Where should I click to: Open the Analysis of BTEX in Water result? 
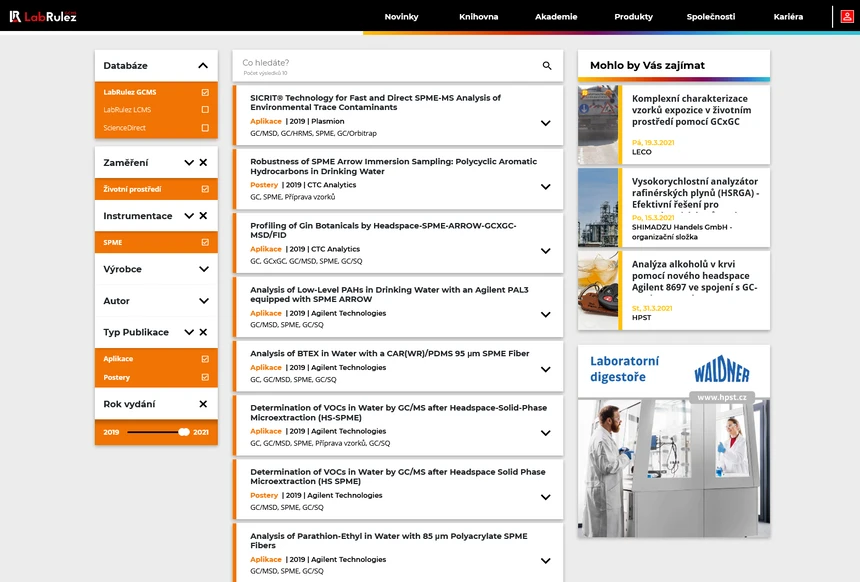point(389,353)
